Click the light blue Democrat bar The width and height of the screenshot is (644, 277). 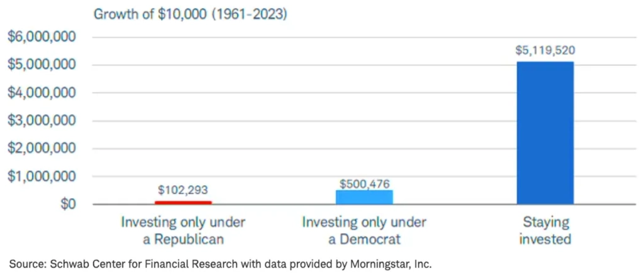click(x=364, y=197)
